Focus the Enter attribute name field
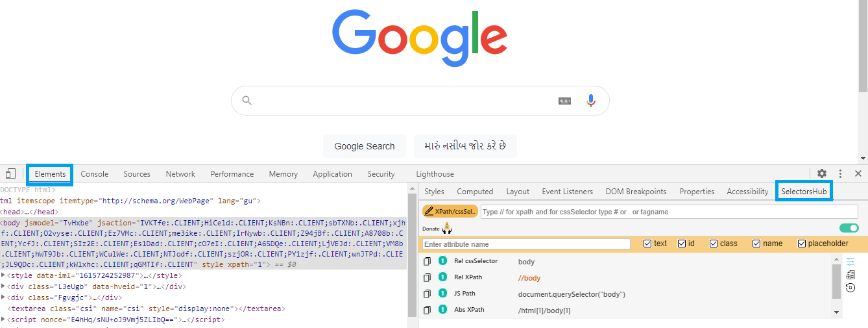The height and width of the screenshot is (328, 868). pyautogui.click(x=526, y=244)
